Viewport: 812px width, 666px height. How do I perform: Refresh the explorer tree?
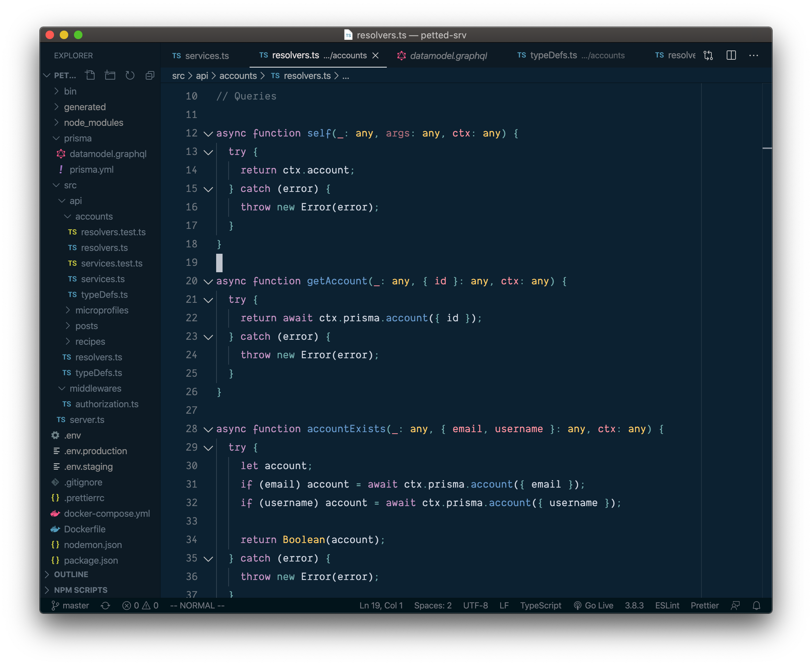click(x=130, y=75)
